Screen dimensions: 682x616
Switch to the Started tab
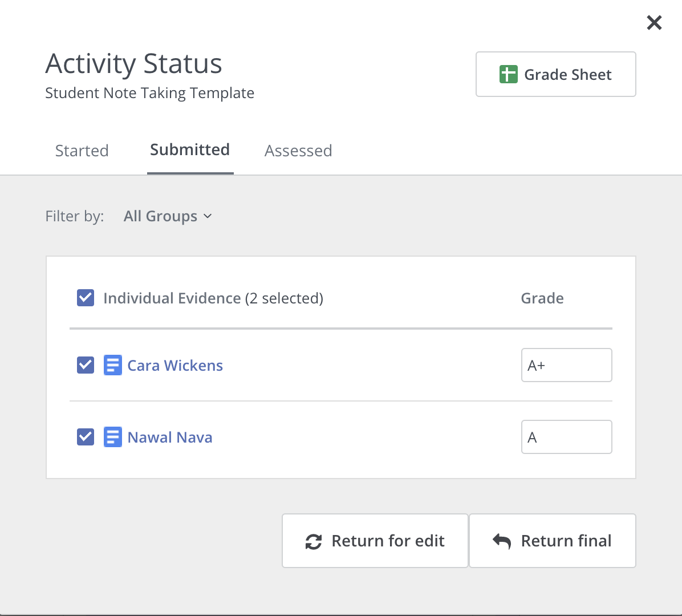82,151
